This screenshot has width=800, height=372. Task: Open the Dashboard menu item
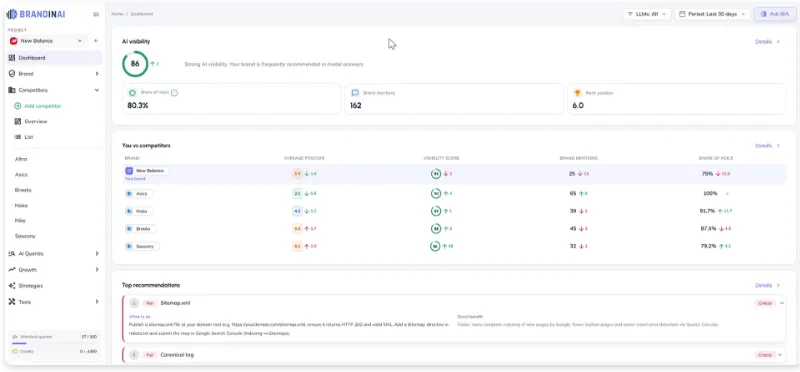coord(54,58)
